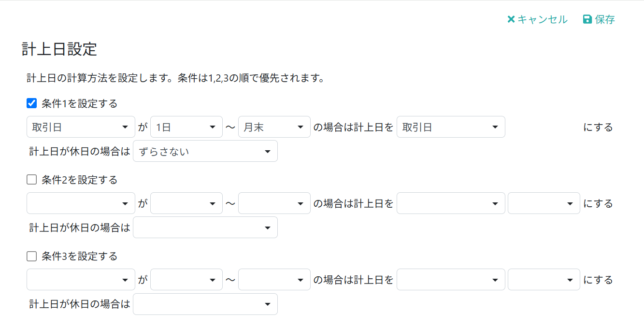Click the X cancel icon
The height and width of the screenshot is (328, 644).
pos(511,19)
